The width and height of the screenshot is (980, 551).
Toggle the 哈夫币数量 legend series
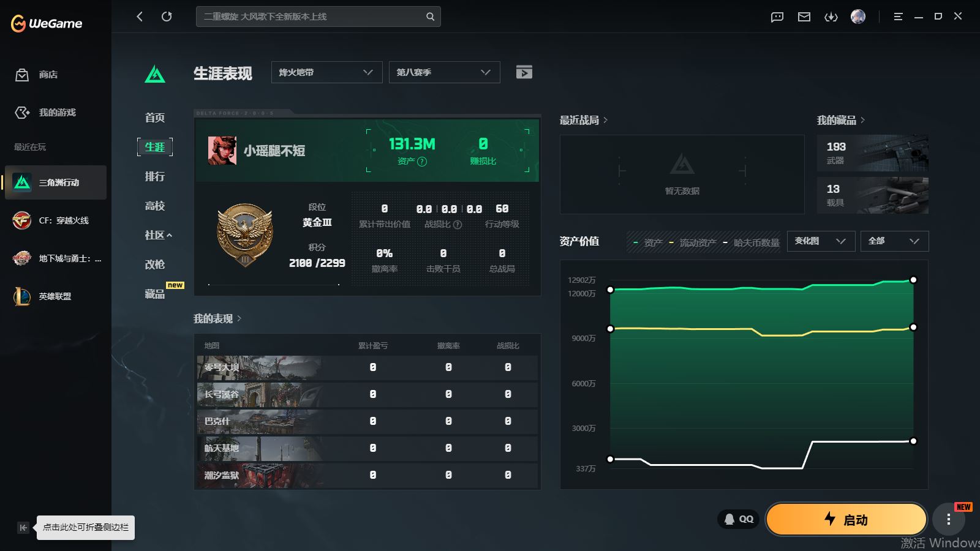tap(751, 243)
